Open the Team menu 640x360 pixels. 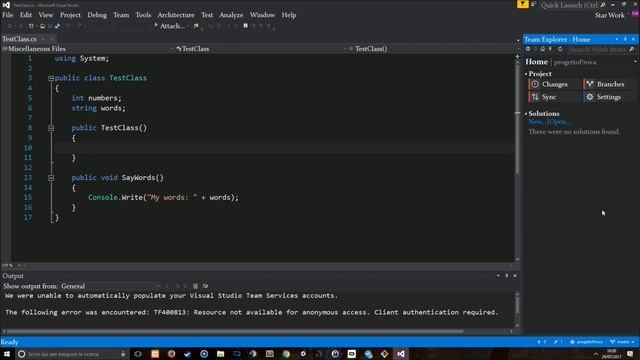121,15
